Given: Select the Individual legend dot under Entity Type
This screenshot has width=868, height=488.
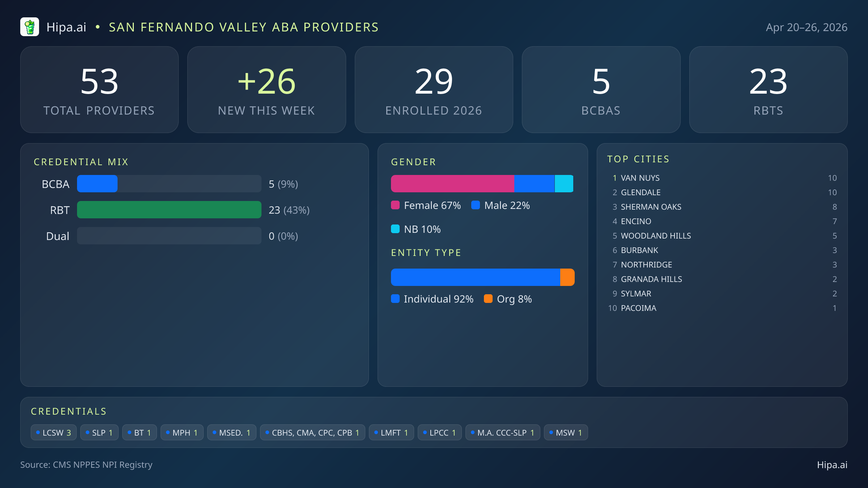Looking at the screenshot, I should tap(396, 299).
